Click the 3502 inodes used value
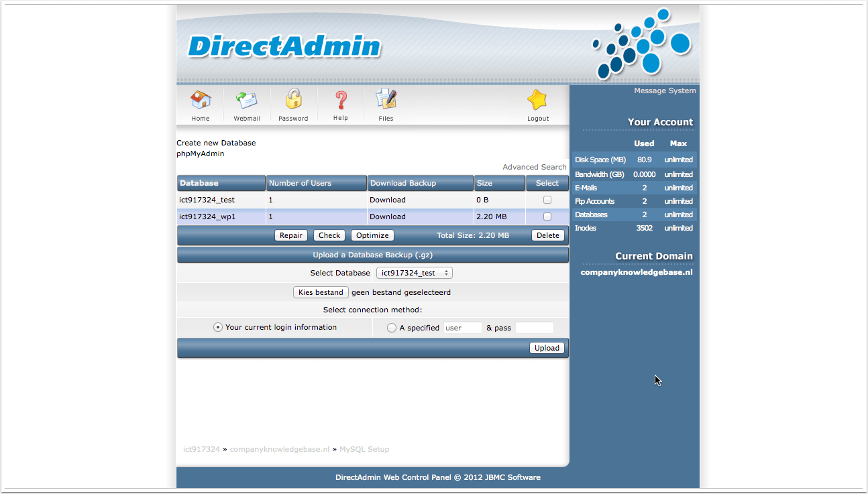Viewport: 868px width, 494px height. point(645,228)
